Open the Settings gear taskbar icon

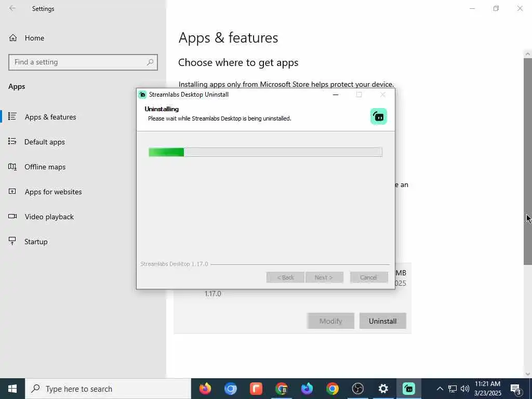pos(383,389)
